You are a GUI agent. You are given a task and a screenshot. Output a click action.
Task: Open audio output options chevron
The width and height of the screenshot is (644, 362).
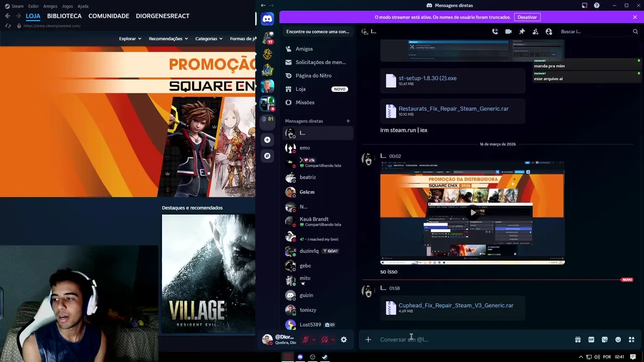tap(333, 339)
